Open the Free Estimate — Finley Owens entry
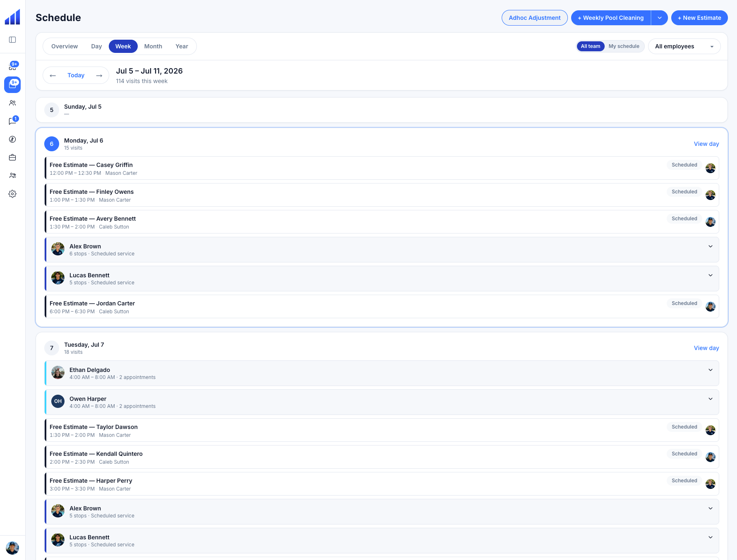Image resolution: width=737 pixels, height=560 pixels. [382, 195]
